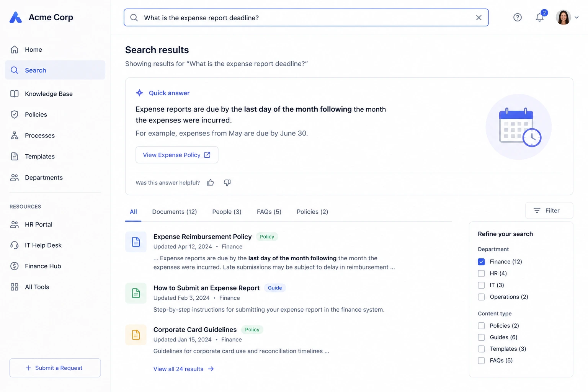The width and height of the screenshot is (588, 392).
Task: Switch to Policies (2) tab
Action: point(312,212)
